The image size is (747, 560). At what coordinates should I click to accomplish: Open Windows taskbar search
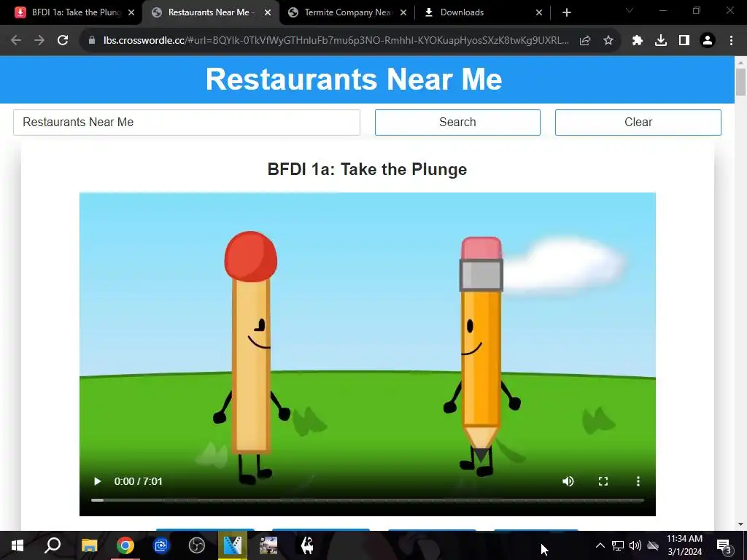tap(53, 545)
